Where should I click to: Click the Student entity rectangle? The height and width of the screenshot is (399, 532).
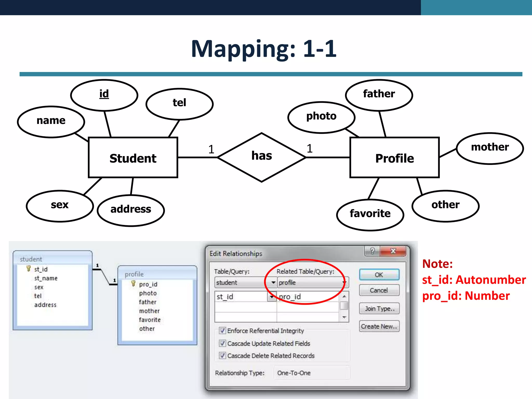click(133, 157)
